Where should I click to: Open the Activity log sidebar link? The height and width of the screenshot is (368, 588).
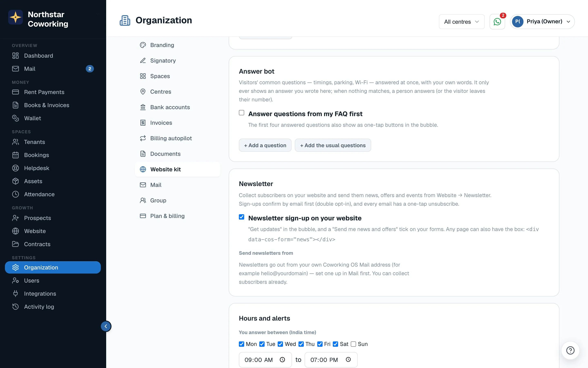tap(53, 307)
